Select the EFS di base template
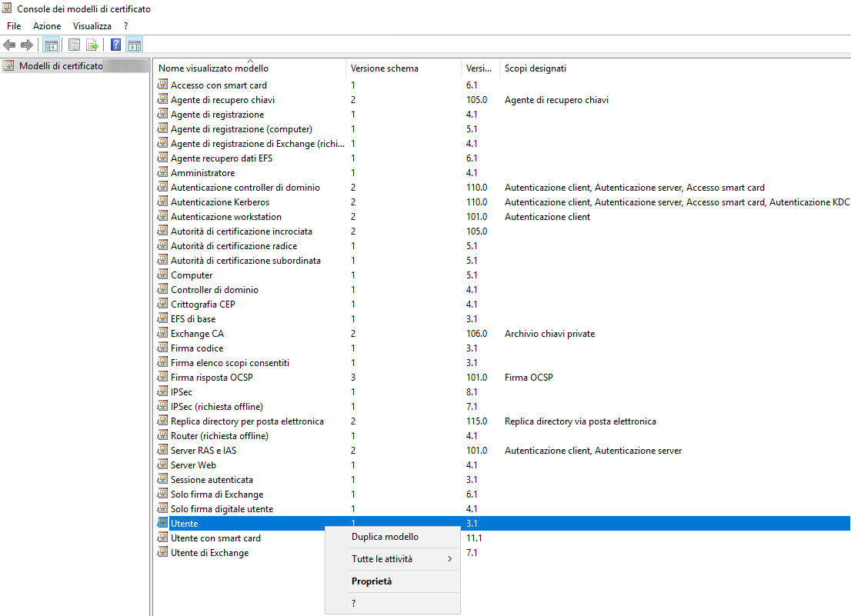This screenshot has width=851, height=616. pos(193,319)
